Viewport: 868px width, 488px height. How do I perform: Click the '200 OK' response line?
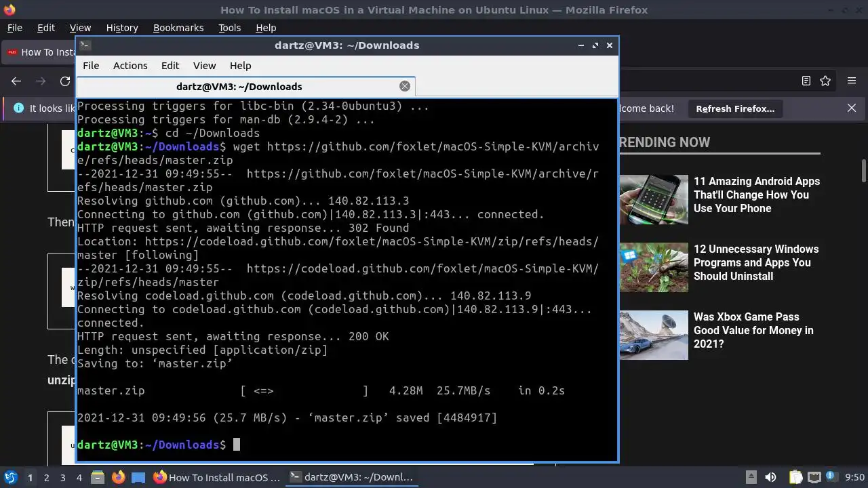(233, 336)
